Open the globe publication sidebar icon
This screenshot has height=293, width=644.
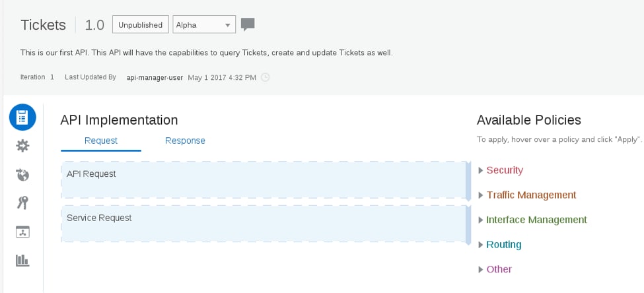[x=22, y=175]
